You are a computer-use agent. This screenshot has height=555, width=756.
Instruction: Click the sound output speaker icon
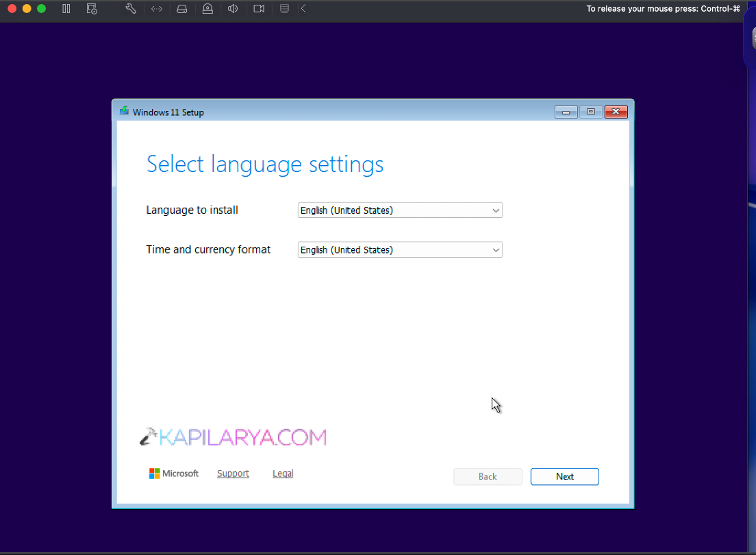(x=232, y=8)
